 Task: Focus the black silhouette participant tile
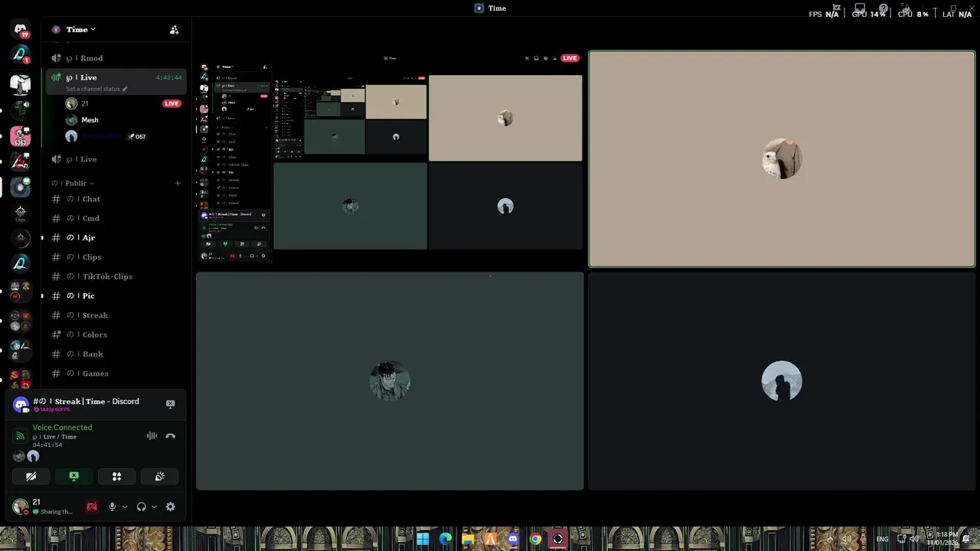[782, 381]
